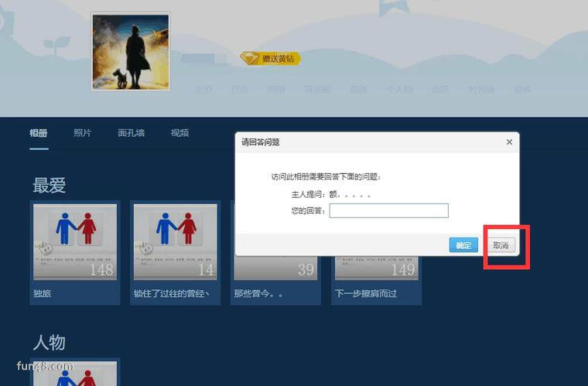Close the 请回答问题 dialog with the X
This screenshot has height=386, width=588.
pos(509,142)
